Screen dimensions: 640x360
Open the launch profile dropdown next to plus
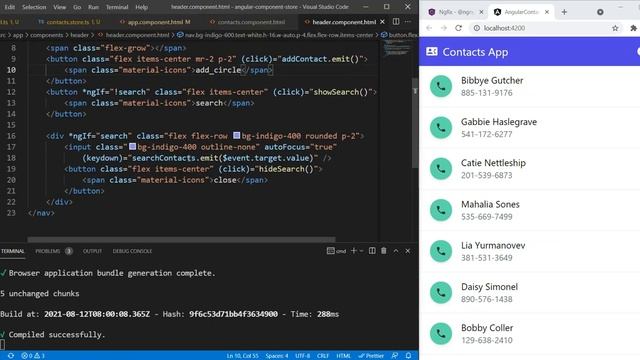pos(361,251)
